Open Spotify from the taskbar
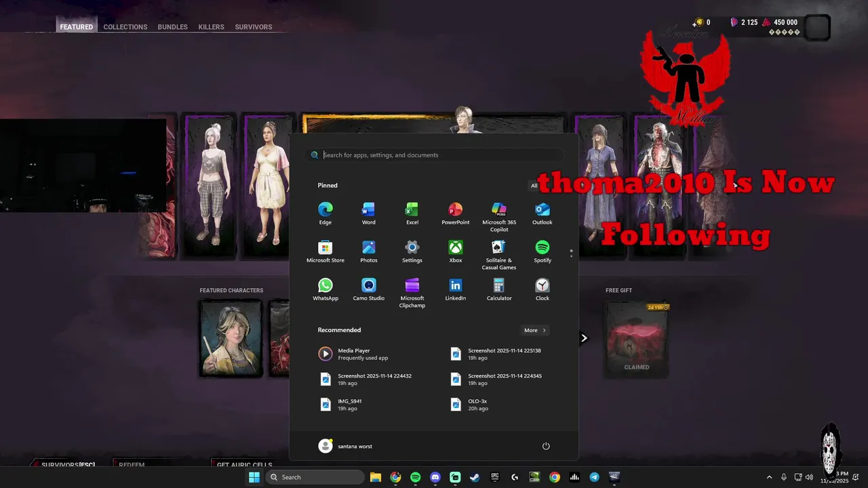Image resolution: width=868 pixels, height=488 pixels. point(415,477)
